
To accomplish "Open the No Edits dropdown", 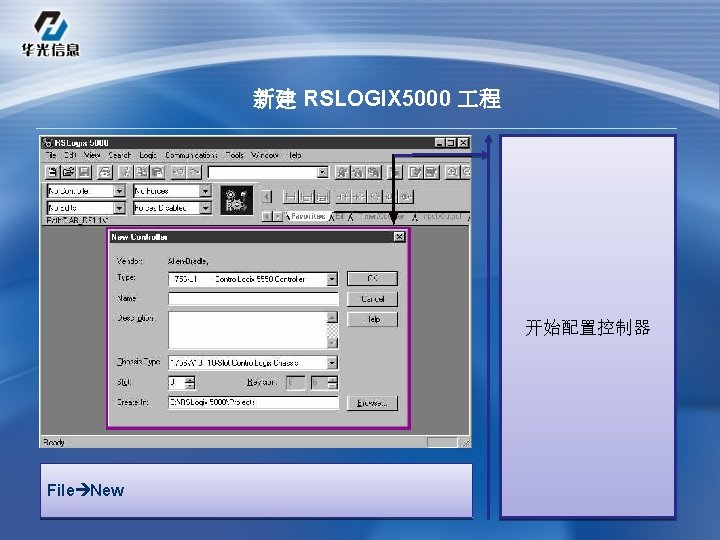I will (x=119, y=208).
